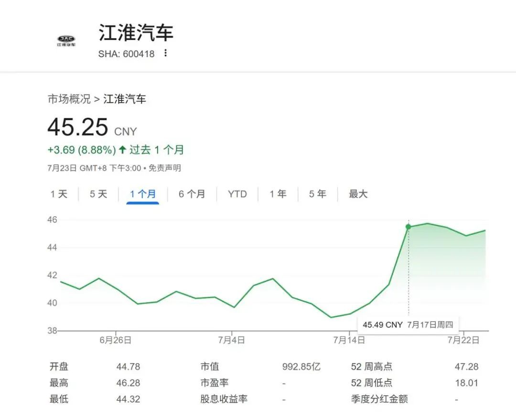Click the CNY currency label
This screenshot has width=516, height=420.
pyautogui.click(x=125, y=131)
